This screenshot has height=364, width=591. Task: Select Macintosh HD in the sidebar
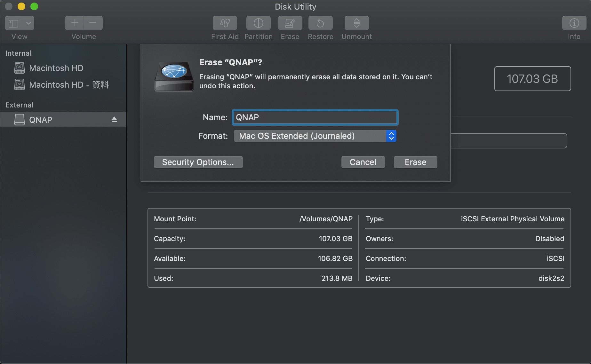pyautogui.click(x=63, y=68)
